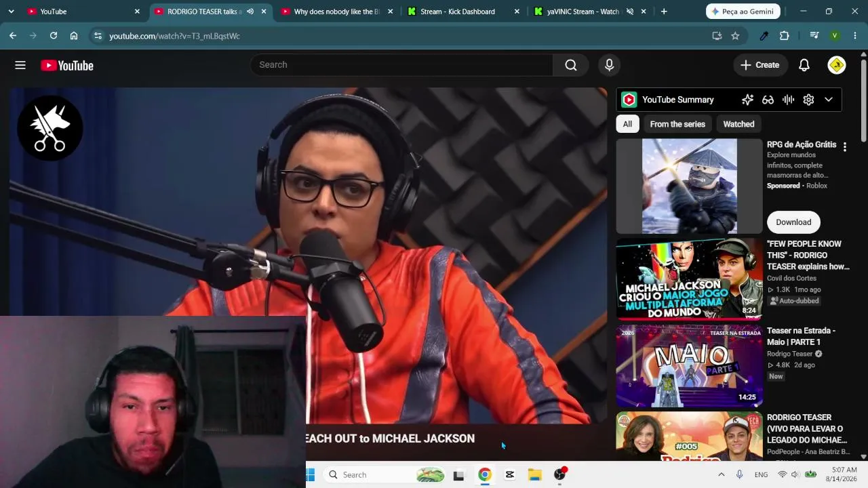Open a new browser tab
The width and height of the screenshot is (868, 488).
[x=664, y=12]
